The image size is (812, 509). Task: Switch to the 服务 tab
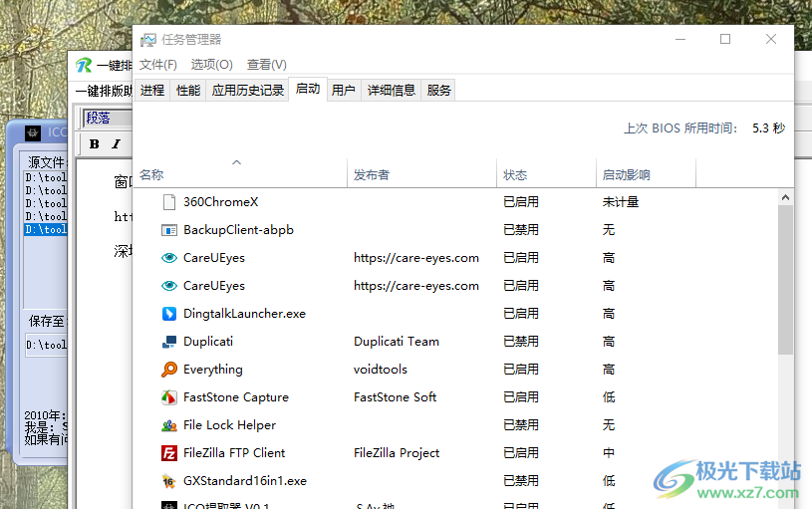pos(438,90)
